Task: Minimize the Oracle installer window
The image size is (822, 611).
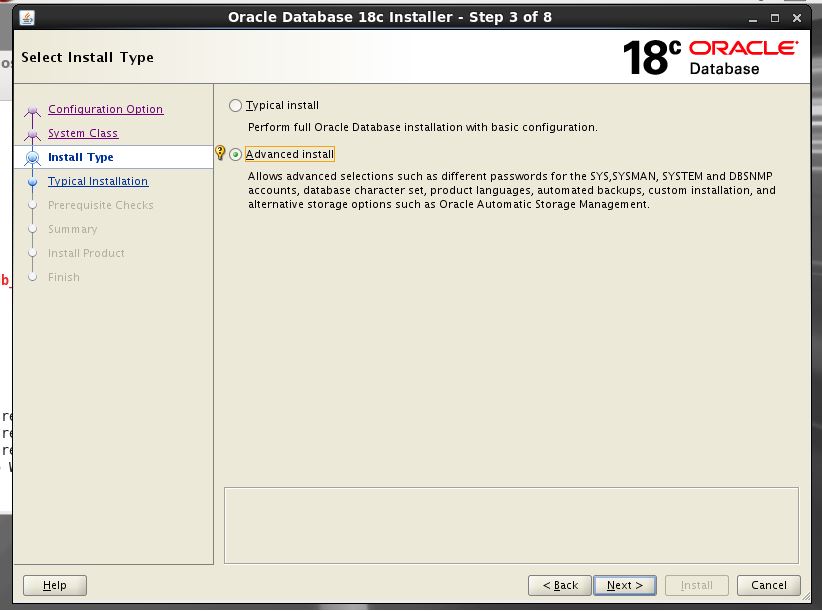Action: 753,18
